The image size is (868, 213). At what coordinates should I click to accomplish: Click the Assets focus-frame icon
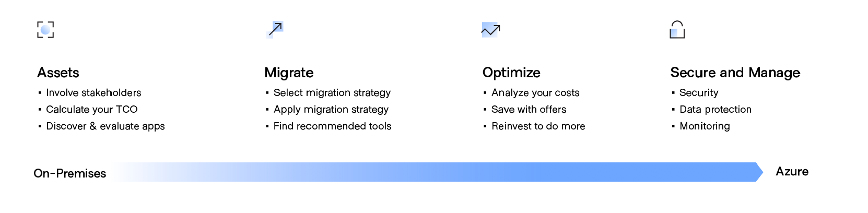pyautogui.click(x=45, y=30)
